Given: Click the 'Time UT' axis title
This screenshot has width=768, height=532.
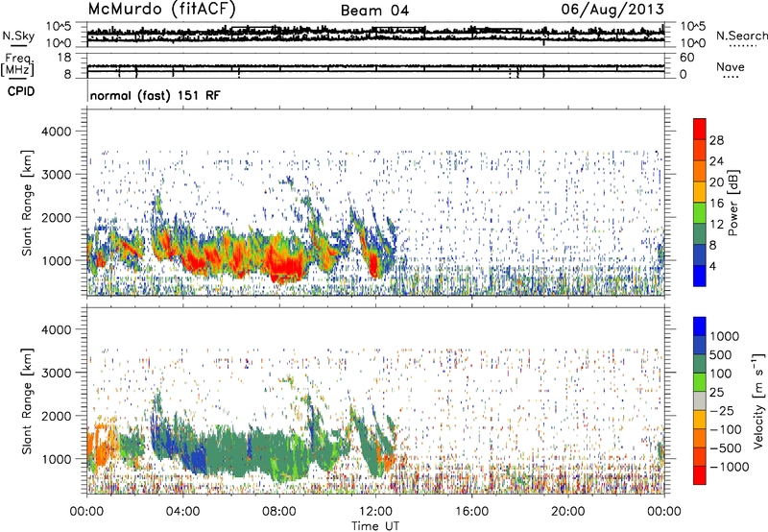Looking at the screenshot, I should coord(375,526).
